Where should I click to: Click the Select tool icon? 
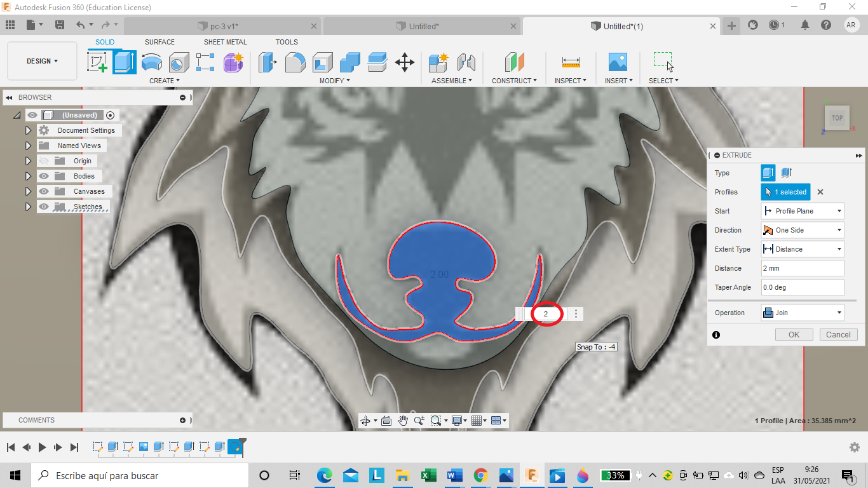coord(663,62)
